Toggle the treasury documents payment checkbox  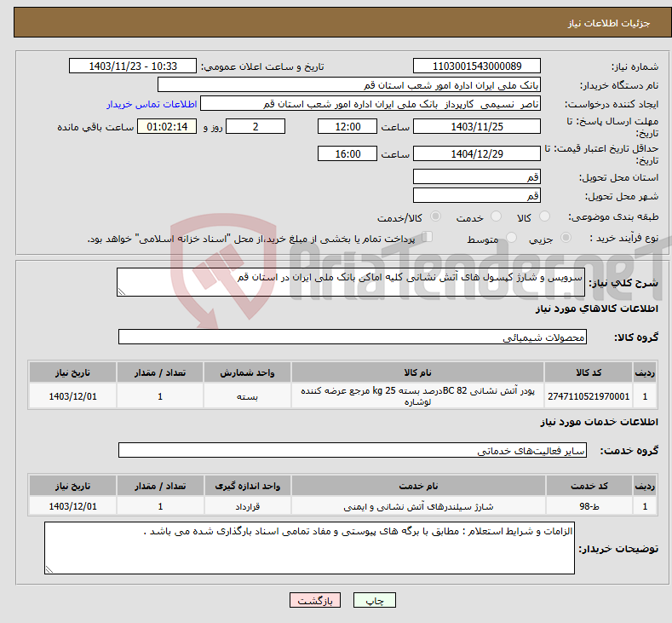pos(428,238)
